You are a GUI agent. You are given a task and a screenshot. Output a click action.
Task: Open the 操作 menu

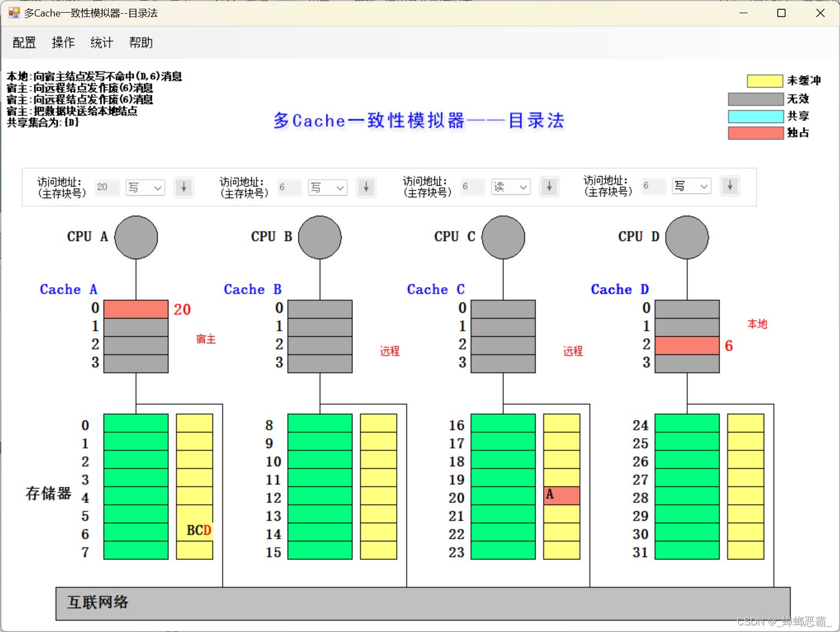point(63,43)
